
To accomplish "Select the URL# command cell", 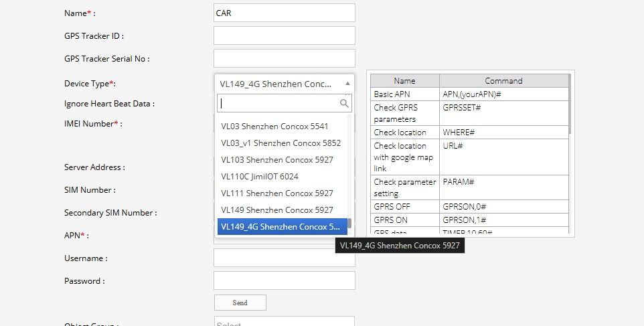I will coord(504,157).
